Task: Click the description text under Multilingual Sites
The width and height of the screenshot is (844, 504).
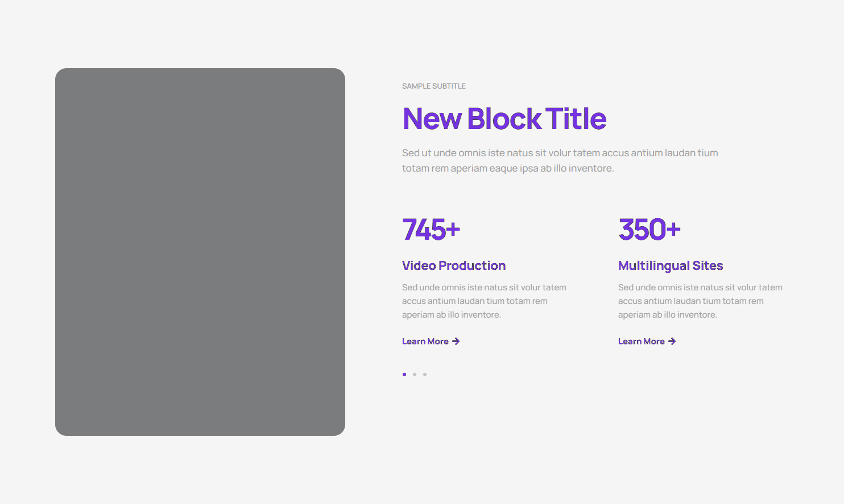Action: click(700, 301)
